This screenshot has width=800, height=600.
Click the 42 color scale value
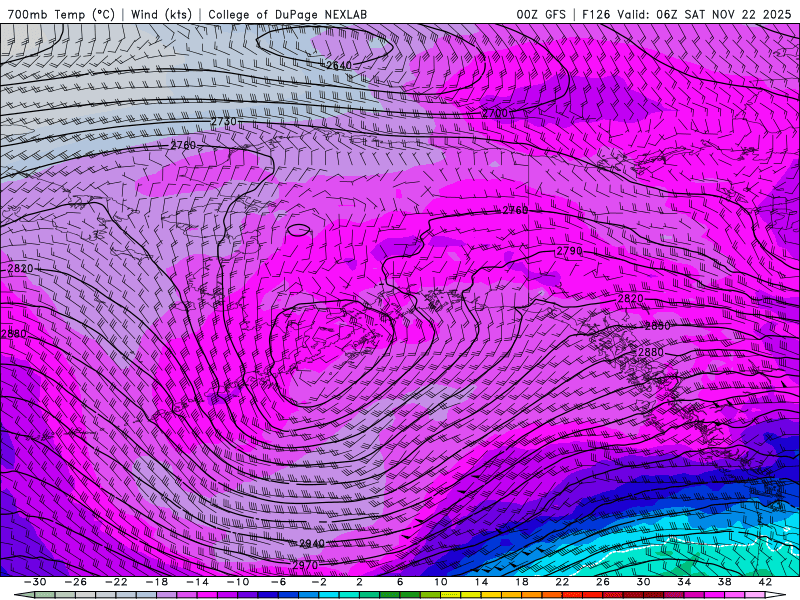[x=764, y=582]
